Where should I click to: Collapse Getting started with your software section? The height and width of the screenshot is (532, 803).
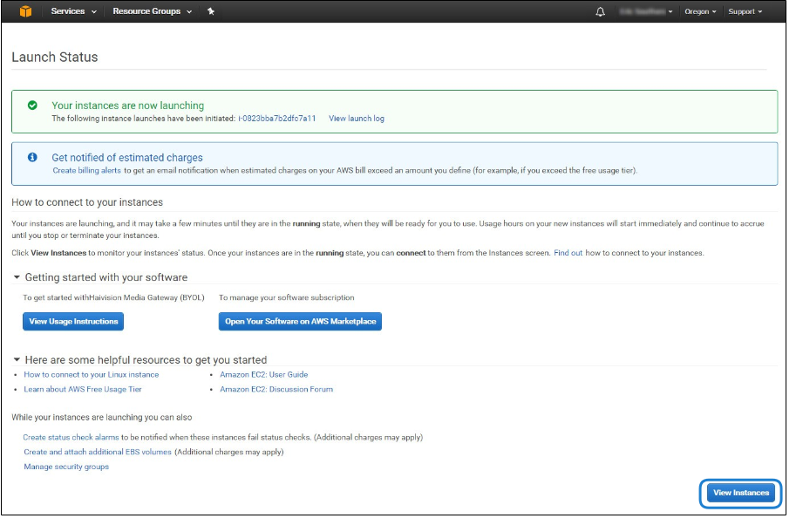pos(17,277)
